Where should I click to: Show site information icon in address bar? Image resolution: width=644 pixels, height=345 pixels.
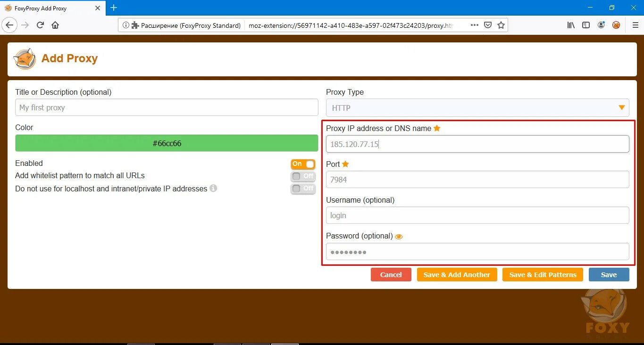(126, 25)
